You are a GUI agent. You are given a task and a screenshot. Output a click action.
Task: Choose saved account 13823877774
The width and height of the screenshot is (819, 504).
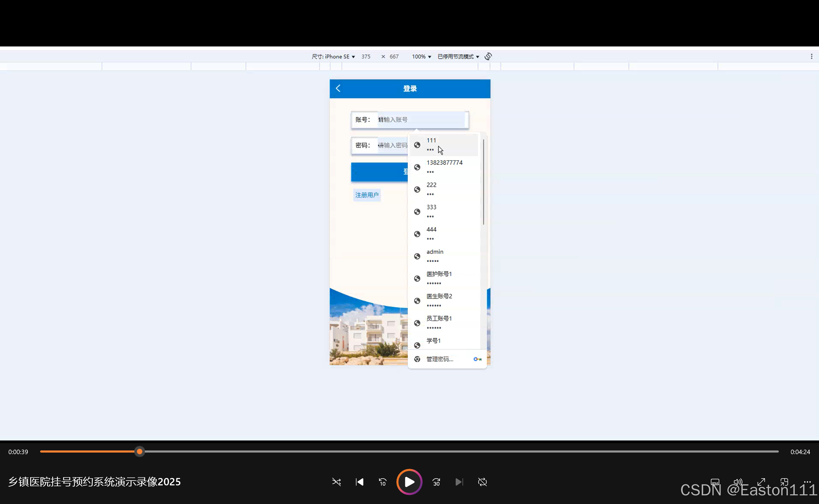point(444,167)
